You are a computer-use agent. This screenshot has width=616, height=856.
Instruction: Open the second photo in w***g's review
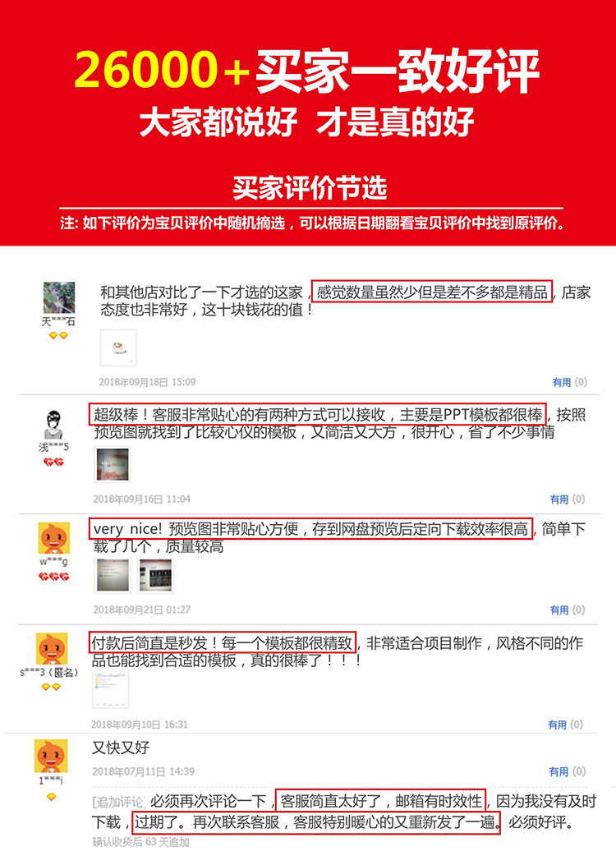tap(155, 575)
